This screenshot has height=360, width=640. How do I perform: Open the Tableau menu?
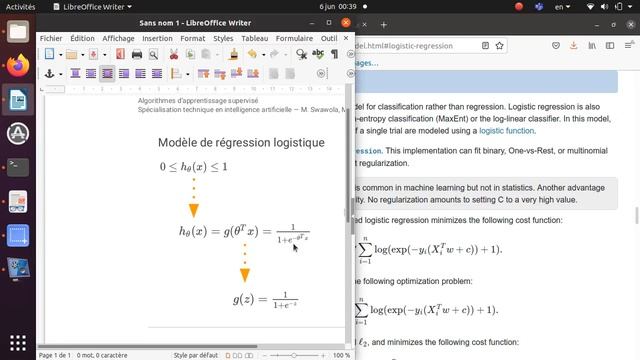click(255, 38)
